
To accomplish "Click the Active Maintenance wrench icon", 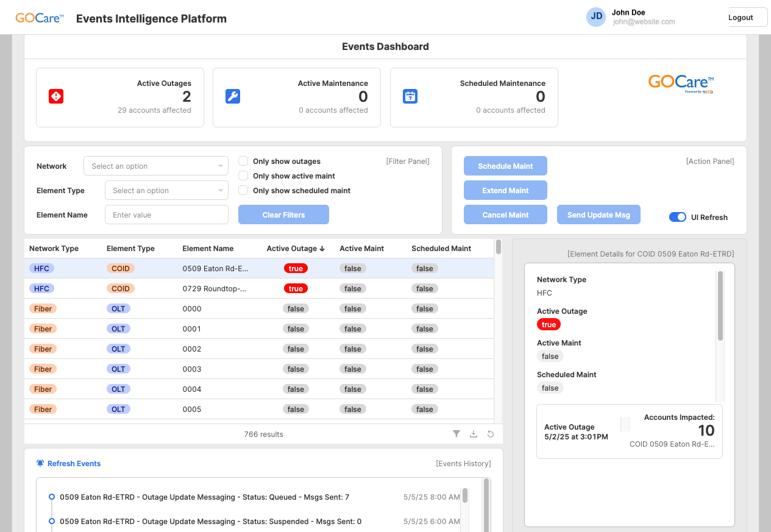I will (233, 96).
